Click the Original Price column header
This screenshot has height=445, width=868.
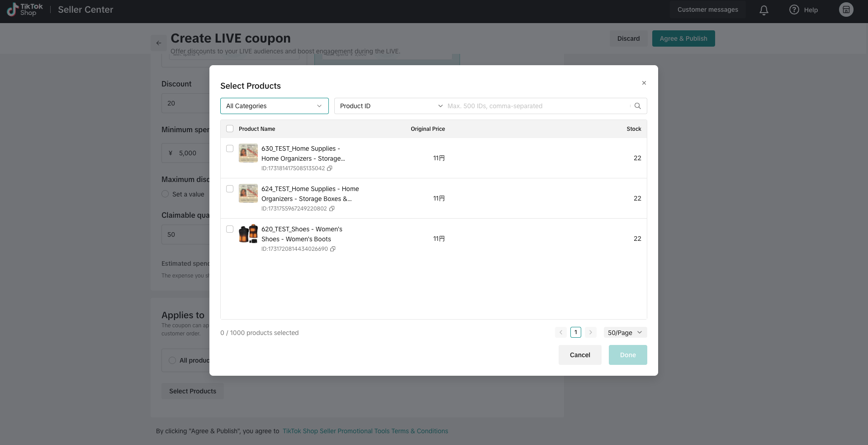(428, 129)
